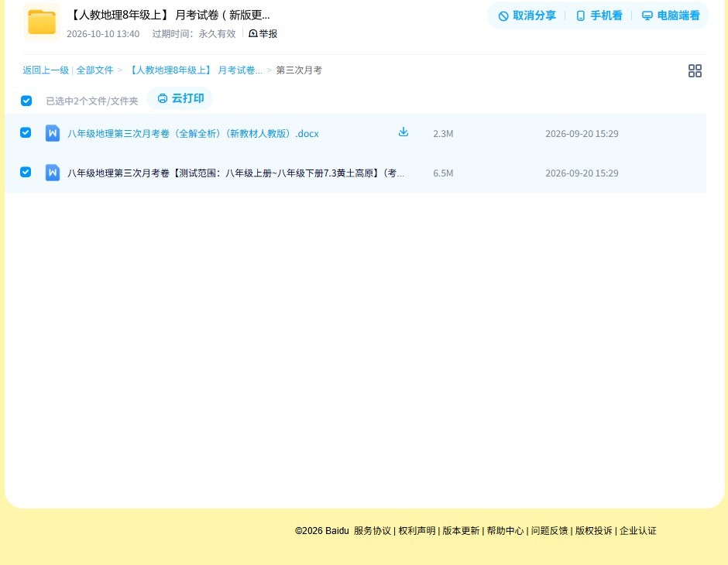Viewport: 728px width, 565px height.
Task: Click the Word icon of 全解全析 file
Action: [53, 133]
